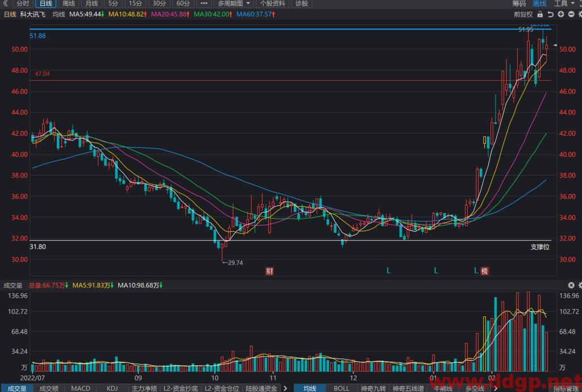This screenshot has width=582, height=392.
Task: Toggle the chart lock icon
Action: pyautogui.click(x=540, y=14)
